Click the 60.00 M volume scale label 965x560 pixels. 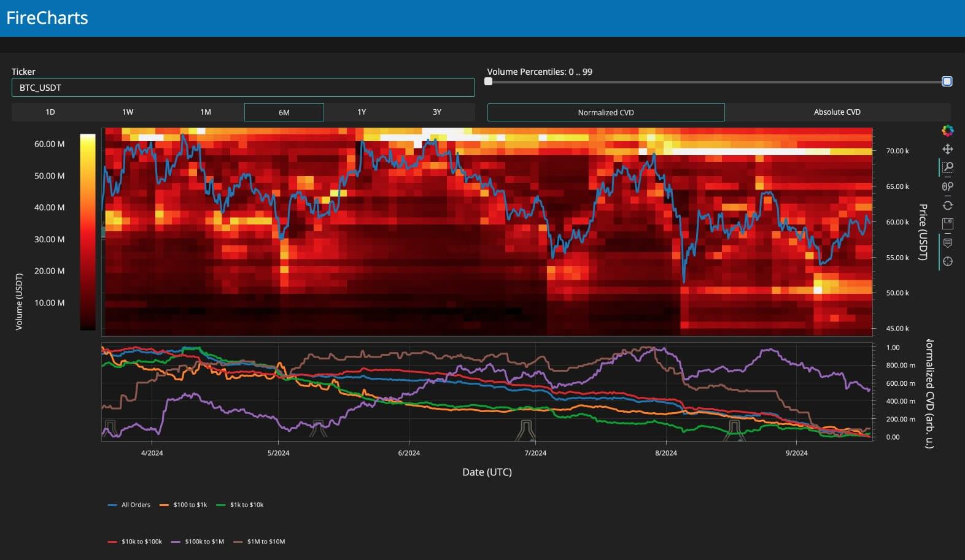pyautogui.click(x=49, y=144)
